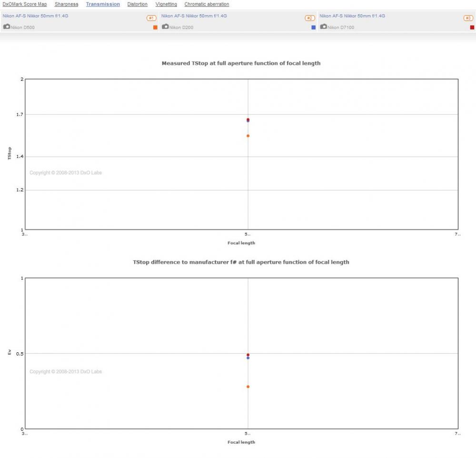The width and height of the screenshot is (476, 458).
Task: Select the Transmission tab
Action: [x=103, y=4]
